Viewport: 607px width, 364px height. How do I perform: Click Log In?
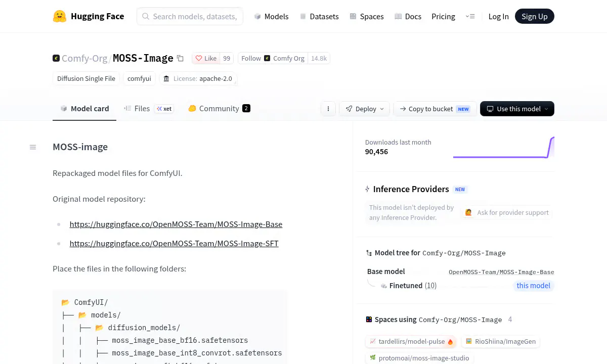pos(498,16)
